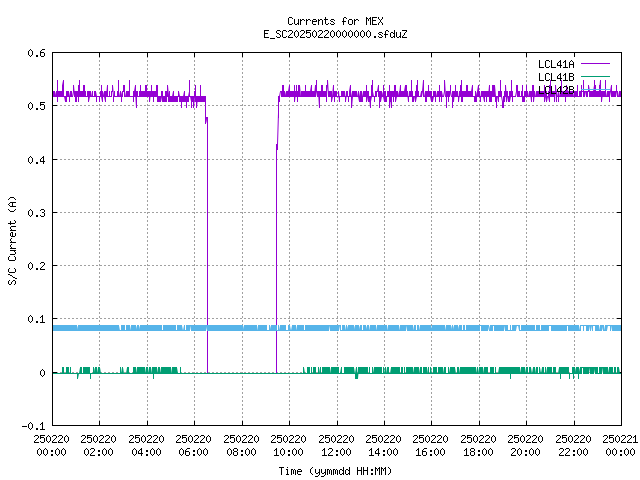Click the green LCL41B legend line sample
This screenshot has width=640, height=480.
[x=595, y=76]
